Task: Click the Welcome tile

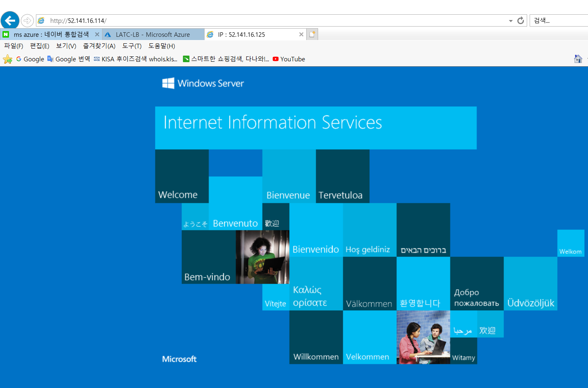Action: 182,176
